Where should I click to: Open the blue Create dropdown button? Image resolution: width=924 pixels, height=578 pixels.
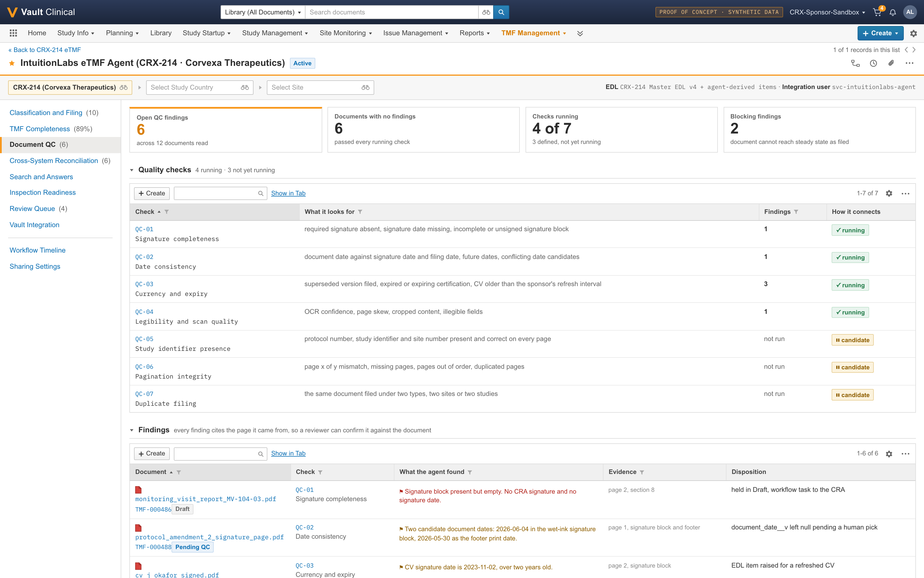pyautogui.click(x=880, y=33)
